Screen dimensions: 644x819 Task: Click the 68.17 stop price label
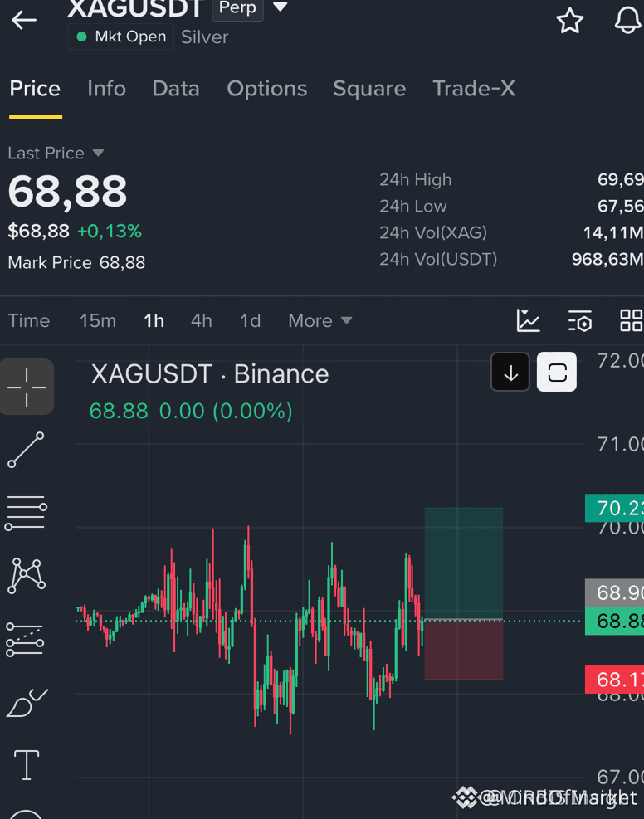pos(615,680)
